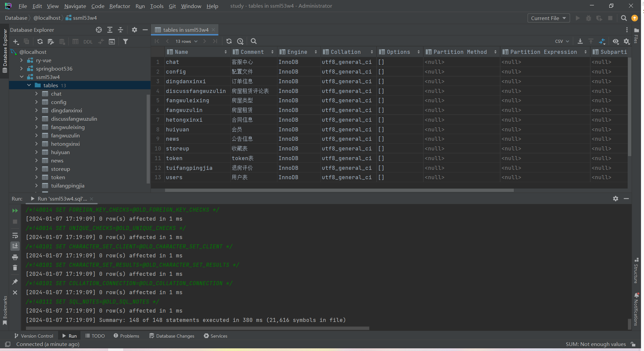Reload the table data grid page

click(229, 41)
